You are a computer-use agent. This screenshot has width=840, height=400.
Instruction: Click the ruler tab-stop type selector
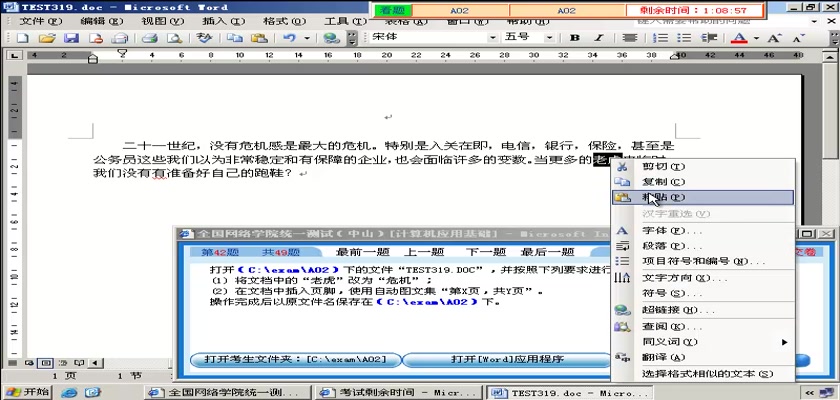pos(13,55)
